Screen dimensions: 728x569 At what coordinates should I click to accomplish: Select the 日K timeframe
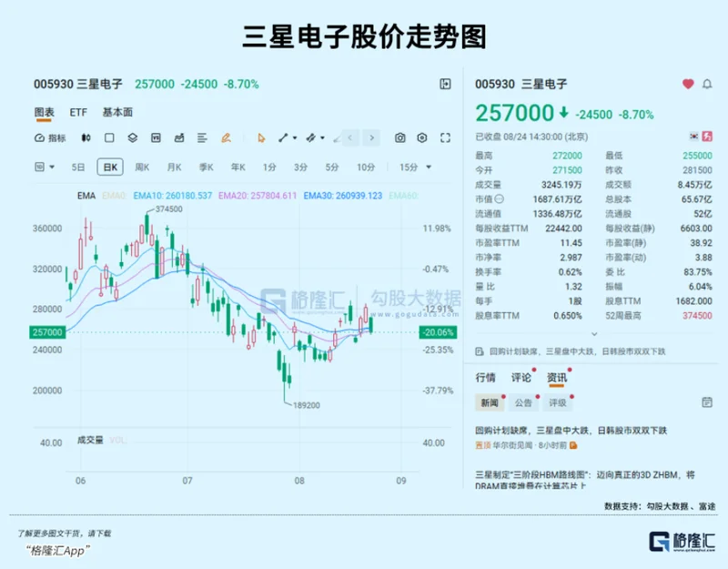pyautogui.click(x=110, y=168)
